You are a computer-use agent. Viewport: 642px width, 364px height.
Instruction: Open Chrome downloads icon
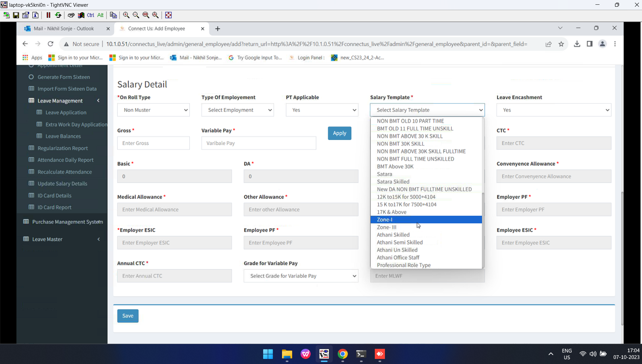click(x=577, y=44)
